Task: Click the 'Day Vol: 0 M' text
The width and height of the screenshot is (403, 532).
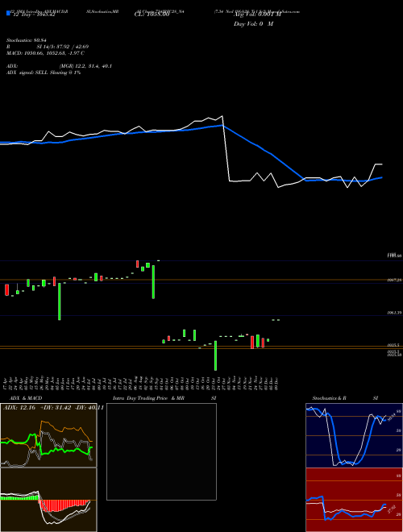Action: (x=253, y=24)
